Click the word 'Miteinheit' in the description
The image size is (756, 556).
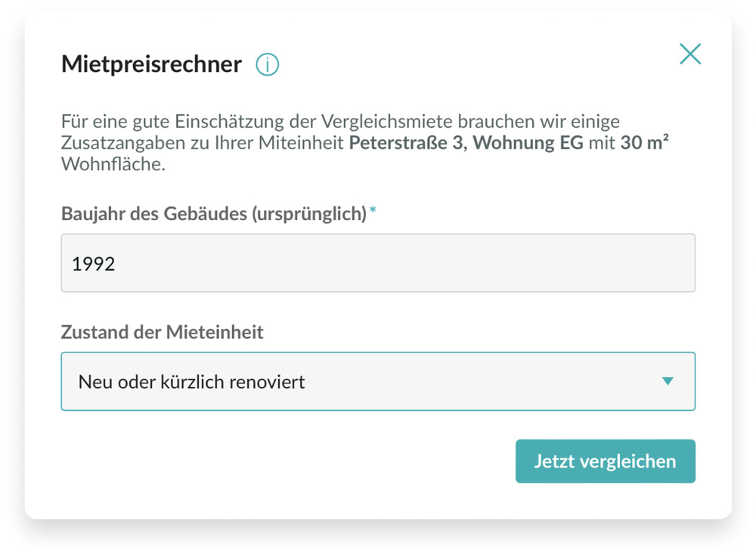(305, 143)
